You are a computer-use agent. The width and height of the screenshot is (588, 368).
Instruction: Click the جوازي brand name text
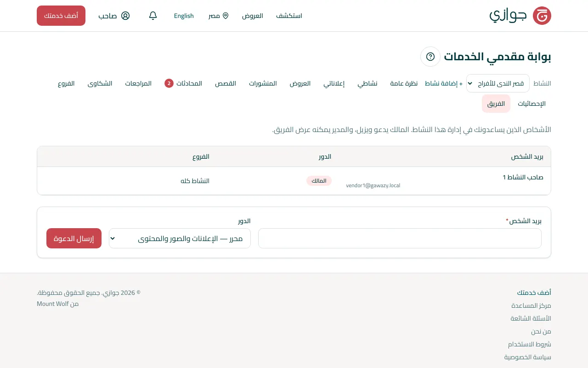(x=508, y=16)
